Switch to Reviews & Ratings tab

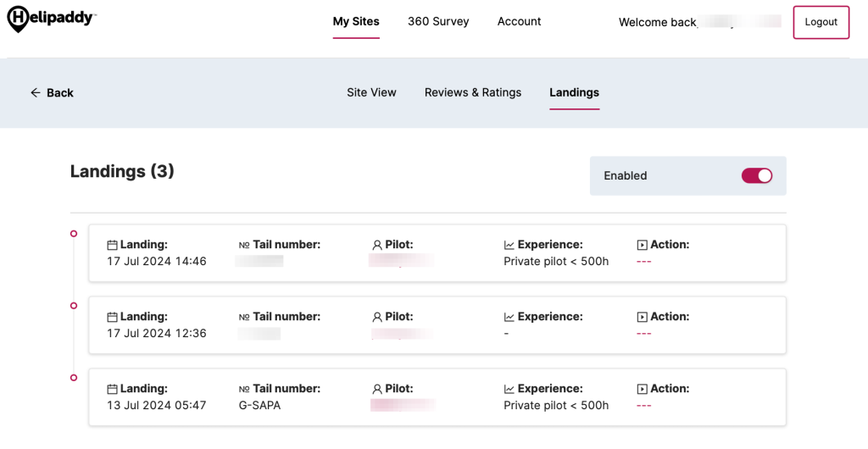coord(473,92)
